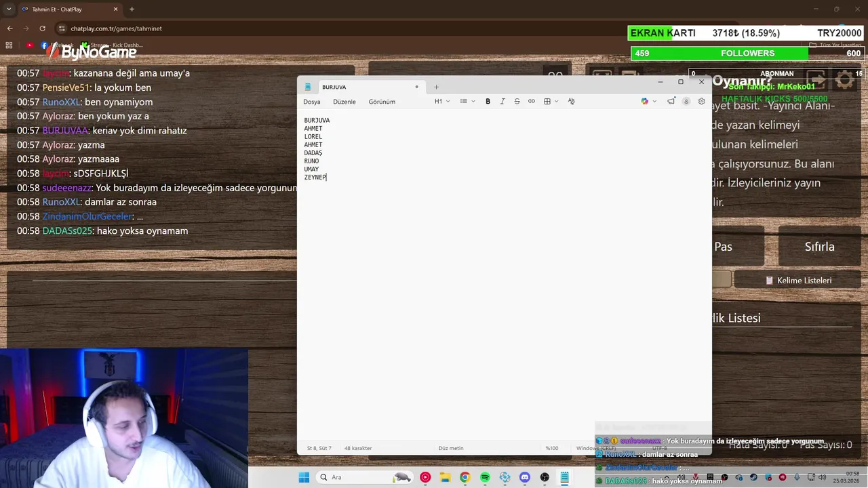868x488 pixels.
Task: Insert a link in Notepad
Action: [x=532, y=102]
